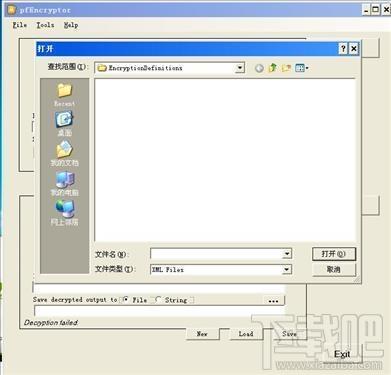This screenshot has width=391, height=375.
Task: Open Network Places in sidebar
Action: 64,213
